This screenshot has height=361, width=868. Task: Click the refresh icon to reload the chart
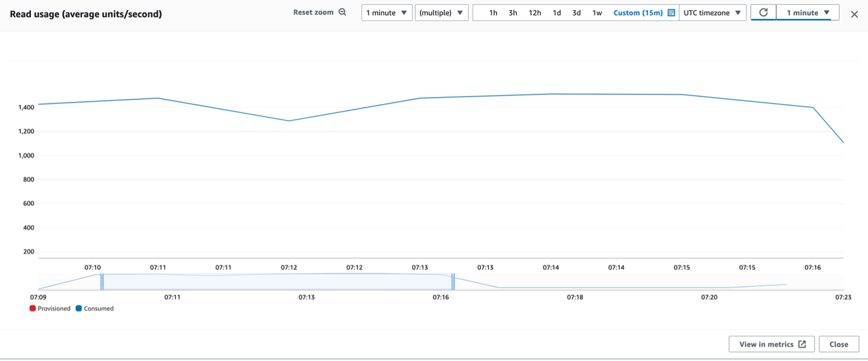click(x=763, y=12)
